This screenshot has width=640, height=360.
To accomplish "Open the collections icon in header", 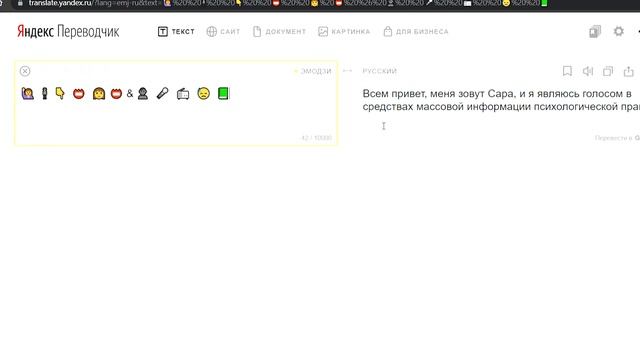I will tap(595, 31).
